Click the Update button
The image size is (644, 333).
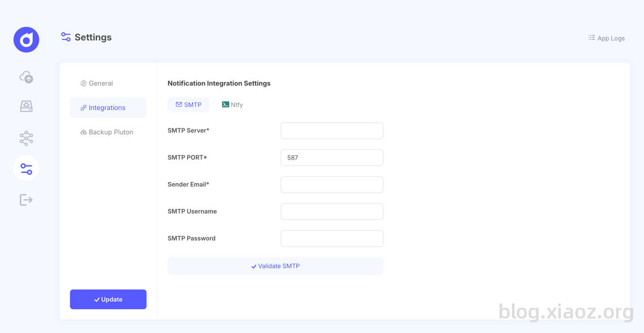pos(108,299)
